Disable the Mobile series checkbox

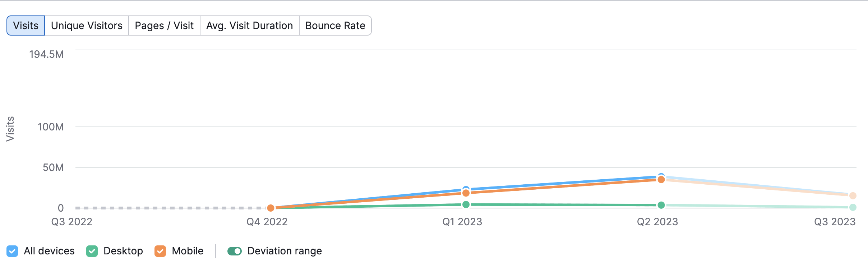pos(160,251)
